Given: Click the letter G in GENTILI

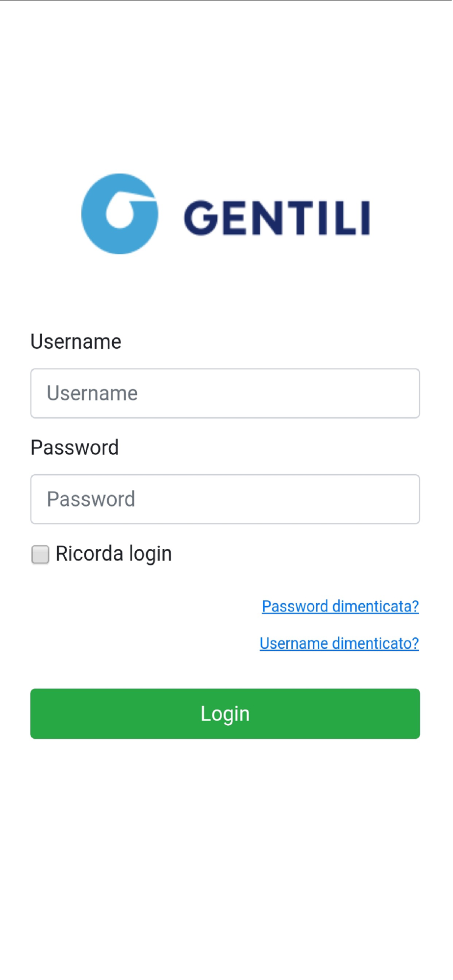Looking at the screenshot, I should point(201,218).
